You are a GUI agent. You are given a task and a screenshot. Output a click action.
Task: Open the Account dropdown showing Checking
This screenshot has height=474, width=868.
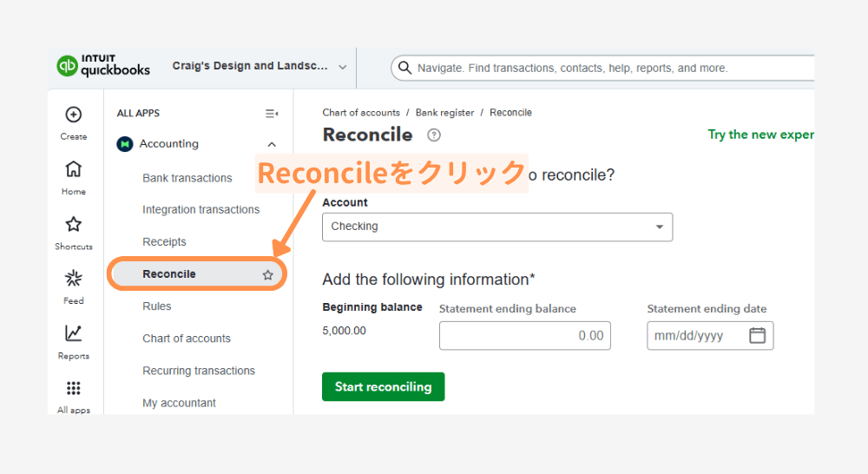(x=496, y=227)
